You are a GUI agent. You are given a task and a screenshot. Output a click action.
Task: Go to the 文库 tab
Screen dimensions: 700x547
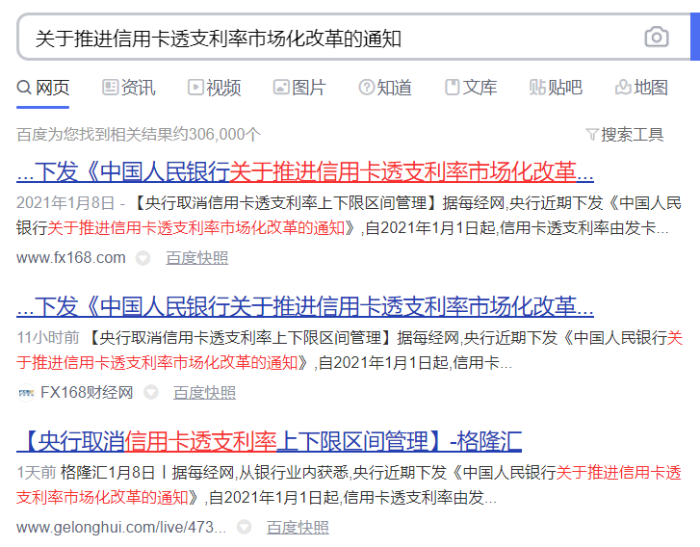[x=471, y=88]
